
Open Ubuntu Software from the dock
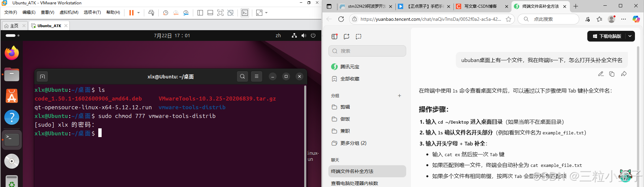click(x=12, y=96)
